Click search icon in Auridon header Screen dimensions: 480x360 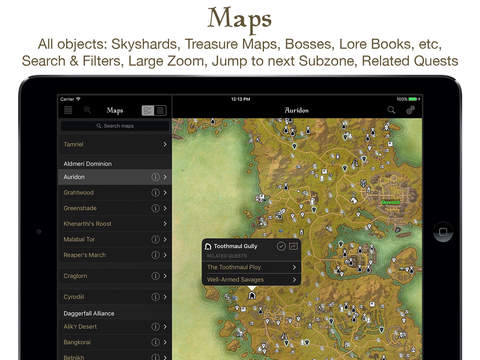(391, 110)
